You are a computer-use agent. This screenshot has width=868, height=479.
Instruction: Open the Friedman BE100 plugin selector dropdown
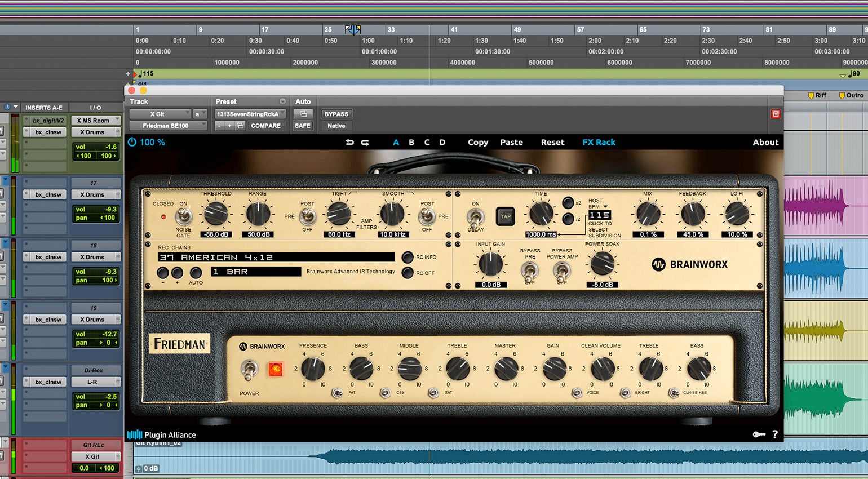point(168,126)
